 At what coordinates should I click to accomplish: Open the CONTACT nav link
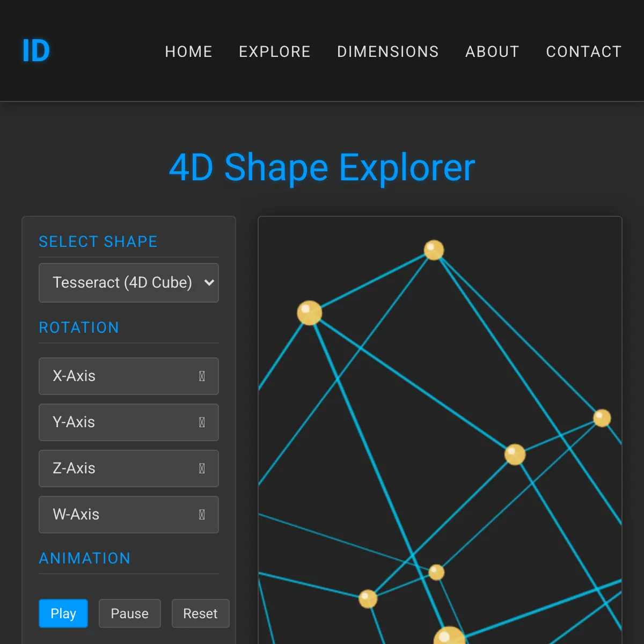click(x=583, y=52)
